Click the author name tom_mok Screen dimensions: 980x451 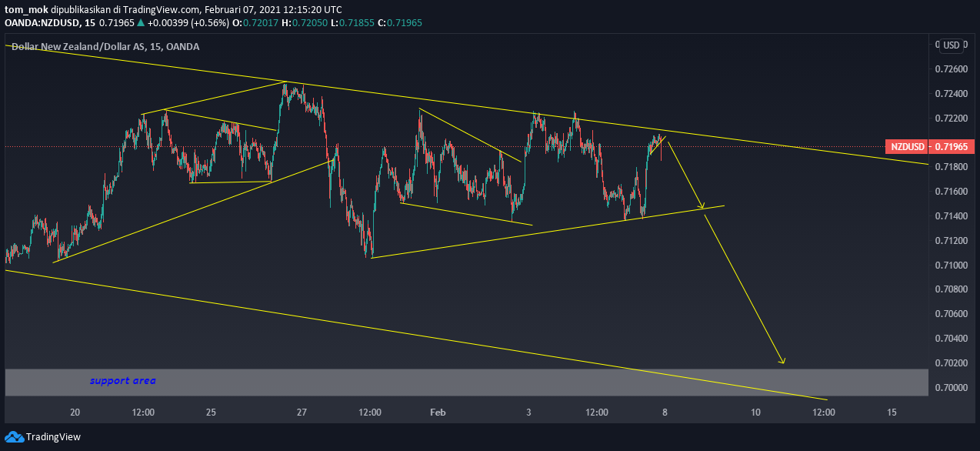[x=26, y=10]
